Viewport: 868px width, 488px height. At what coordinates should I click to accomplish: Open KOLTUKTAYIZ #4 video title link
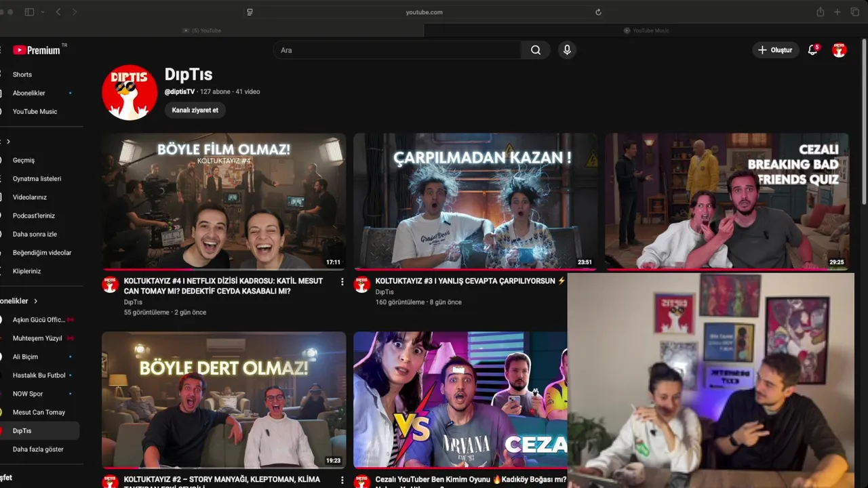pyautogui.click(x=224, y=286)
